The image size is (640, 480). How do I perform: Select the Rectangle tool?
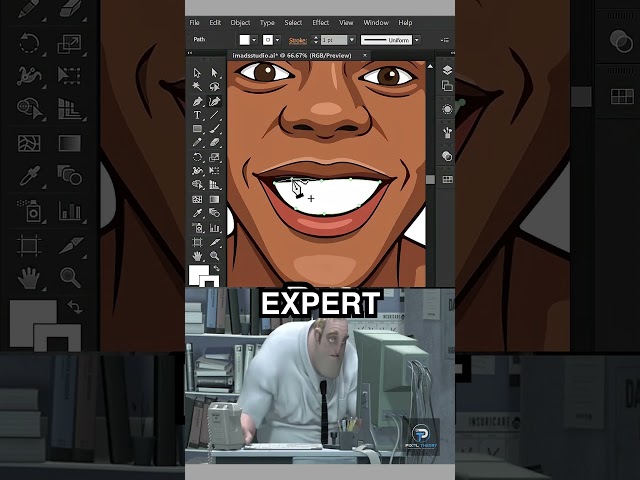coord(197,129)
